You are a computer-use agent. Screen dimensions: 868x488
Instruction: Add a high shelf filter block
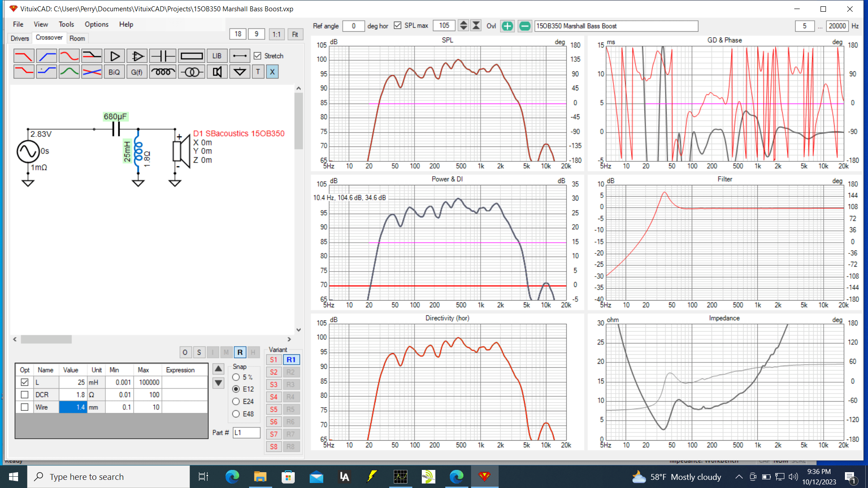click(47, 72)
